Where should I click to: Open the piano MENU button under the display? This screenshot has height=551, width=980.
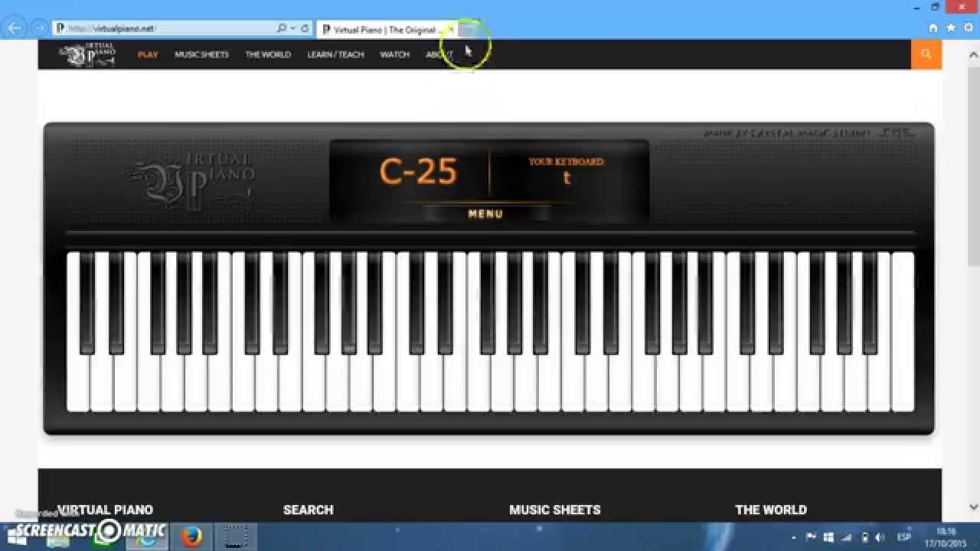coord(486,214)
